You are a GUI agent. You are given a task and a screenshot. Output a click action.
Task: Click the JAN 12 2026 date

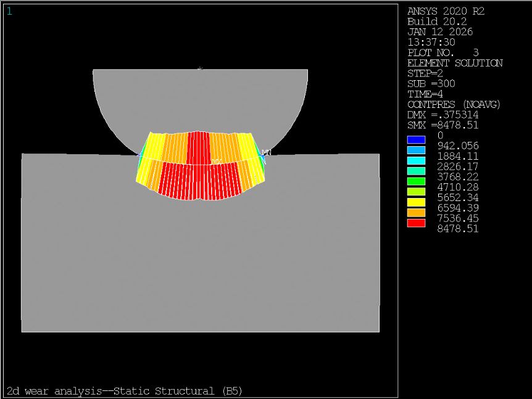(x=440, y=32)
